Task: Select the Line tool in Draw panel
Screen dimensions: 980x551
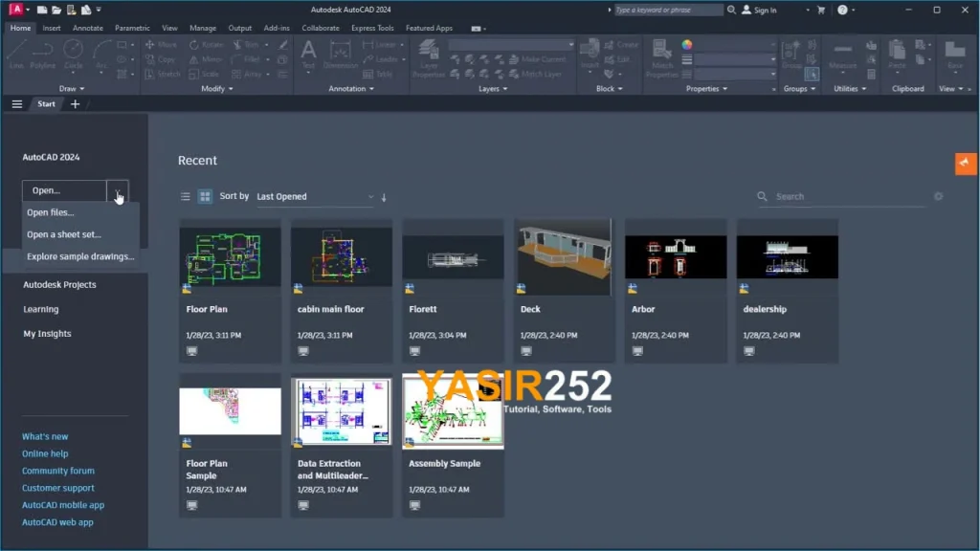Action: [16, 54]
